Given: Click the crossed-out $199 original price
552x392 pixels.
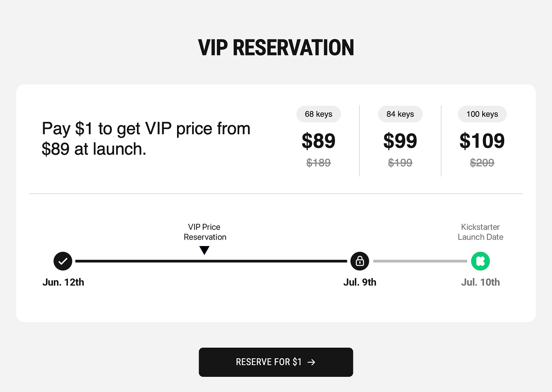Looking at the screenshot, I should (x=400, y=163).
